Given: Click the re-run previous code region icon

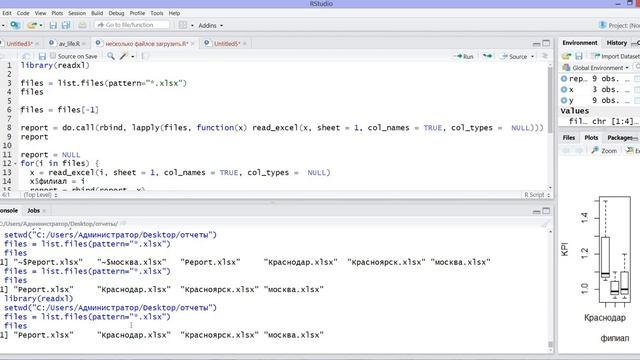Looking at the screenshot, I should [487, 56].
